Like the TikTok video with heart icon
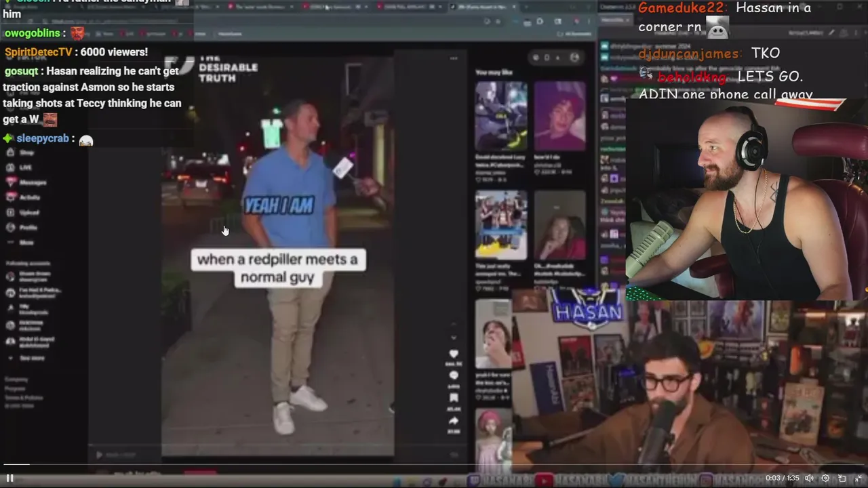This screenshot has height=488, width=868. 454,354
